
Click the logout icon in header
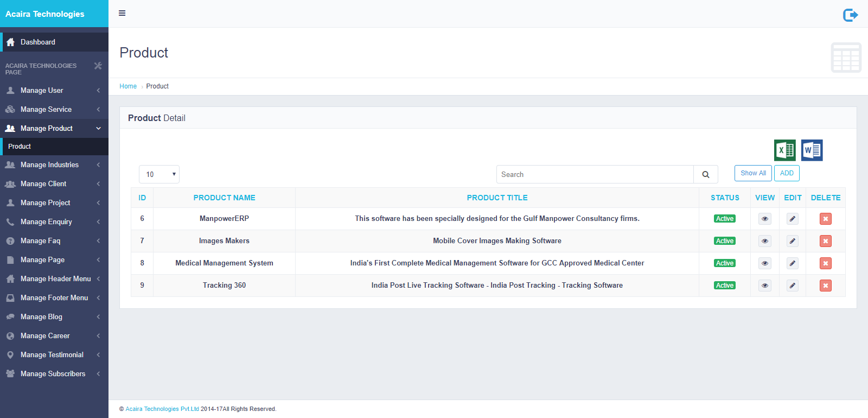point(850,15)
